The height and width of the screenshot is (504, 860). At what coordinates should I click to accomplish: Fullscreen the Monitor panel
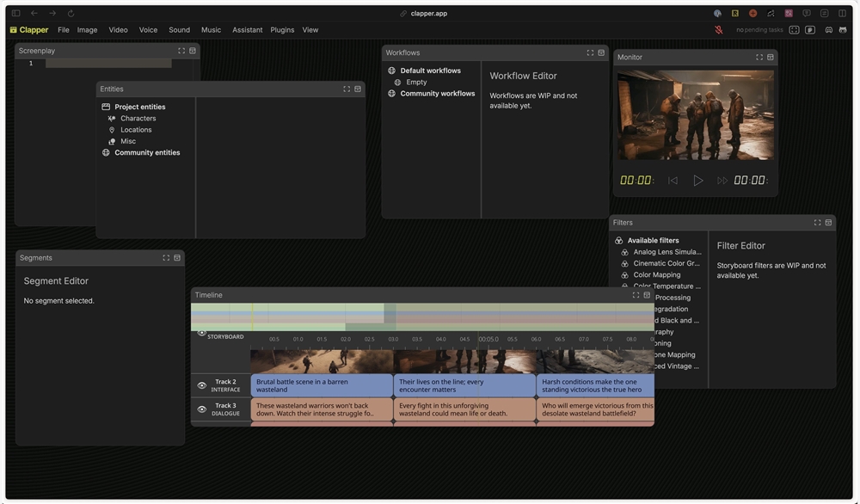click(759, 58)
